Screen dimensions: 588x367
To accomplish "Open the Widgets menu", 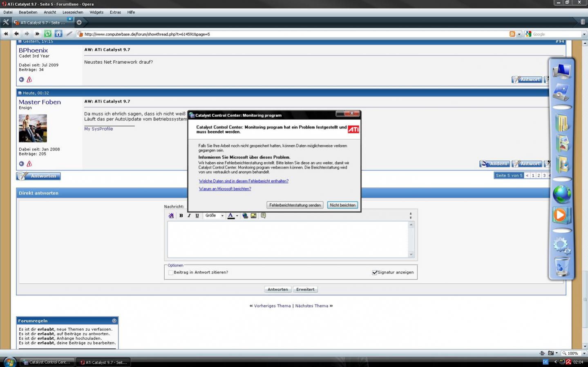I will point(96,12).
